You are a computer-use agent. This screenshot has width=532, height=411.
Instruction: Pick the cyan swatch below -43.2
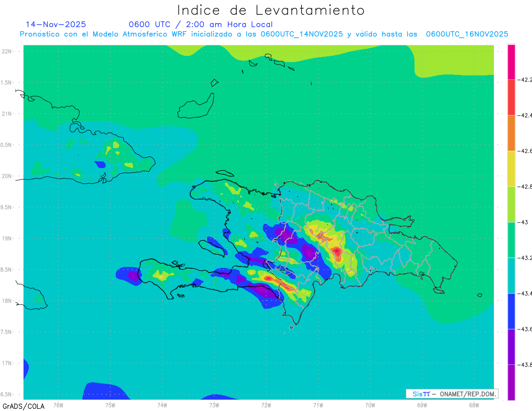pyautogui.click(x=511, y=276)
